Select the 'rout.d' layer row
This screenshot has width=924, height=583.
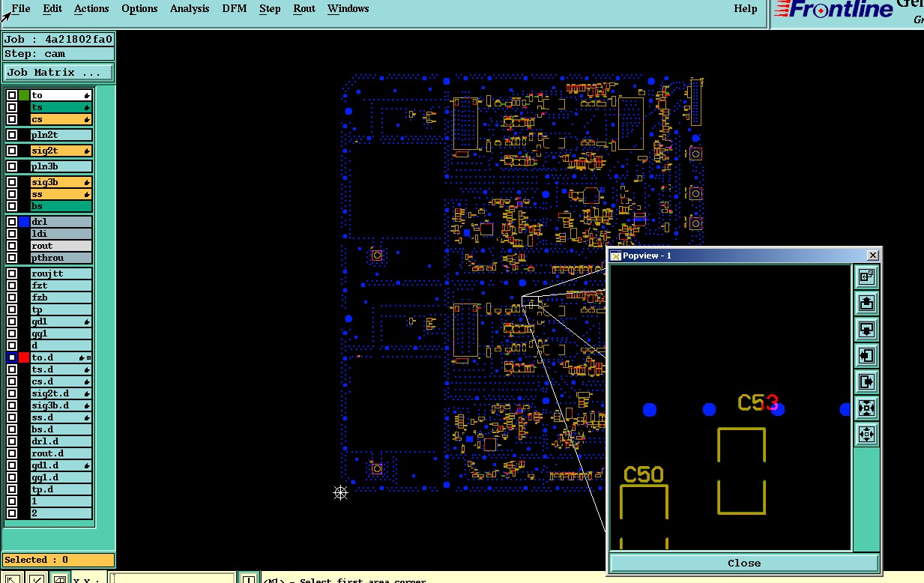61,453
